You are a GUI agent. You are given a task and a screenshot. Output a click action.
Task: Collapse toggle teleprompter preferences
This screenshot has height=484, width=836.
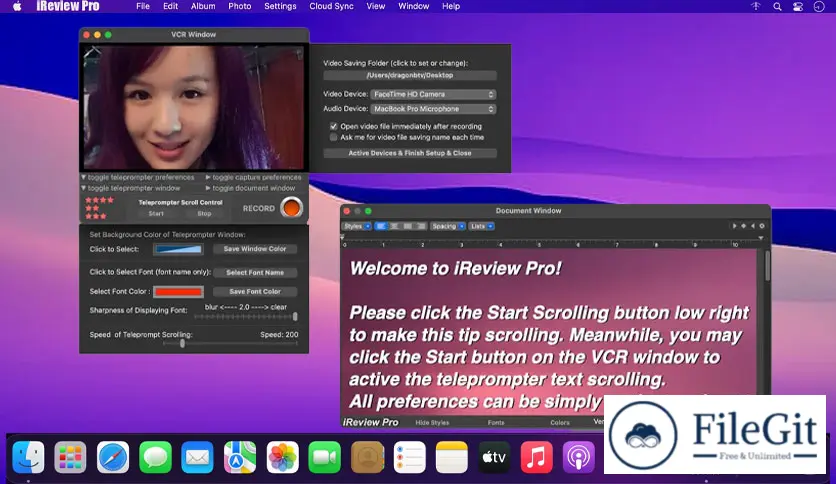(x=138, y=177)
